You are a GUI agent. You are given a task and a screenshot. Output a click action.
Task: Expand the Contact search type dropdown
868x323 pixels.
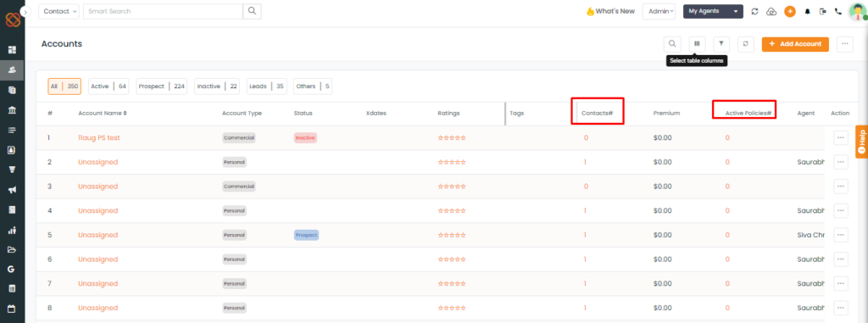tap(58, 11)
